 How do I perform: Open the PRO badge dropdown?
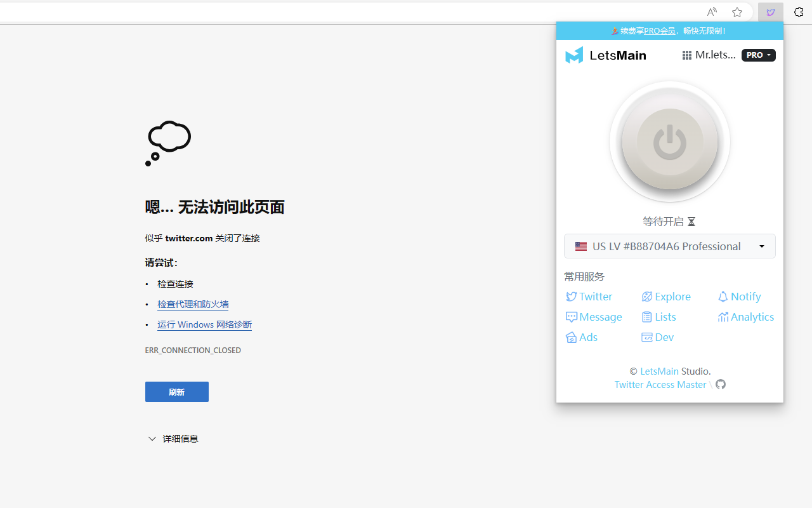759,55
